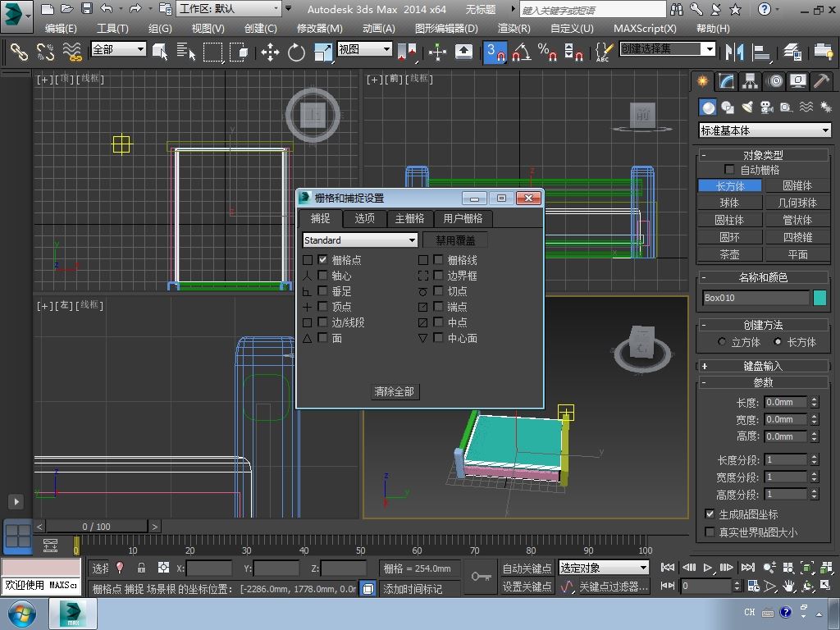Click the 清除全部 button
The image size is (840, 630).
[395, 391]
